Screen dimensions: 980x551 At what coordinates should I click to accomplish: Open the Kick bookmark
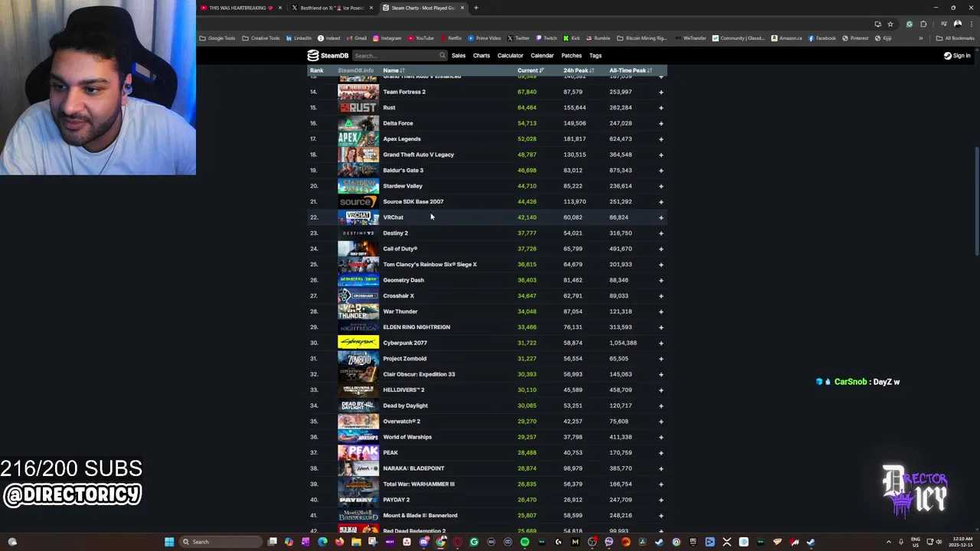[571, 38]
